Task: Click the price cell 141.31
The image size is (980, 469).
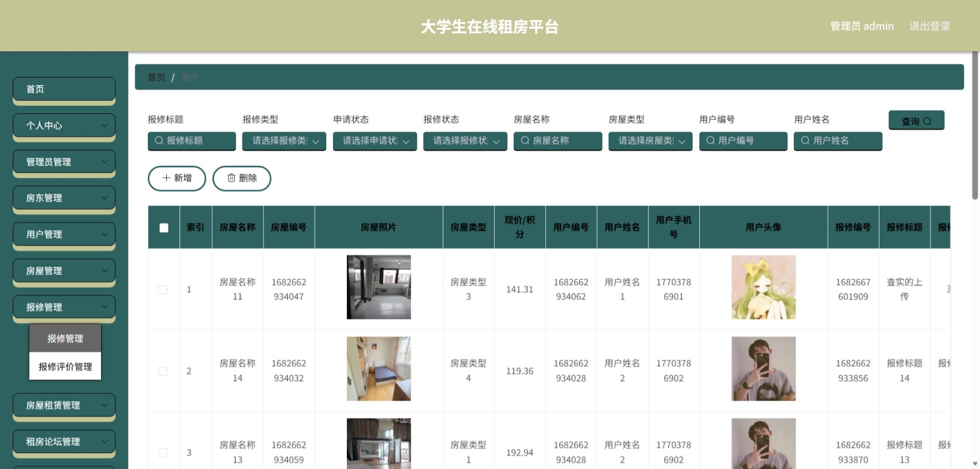Action: [x=520, y=290]
